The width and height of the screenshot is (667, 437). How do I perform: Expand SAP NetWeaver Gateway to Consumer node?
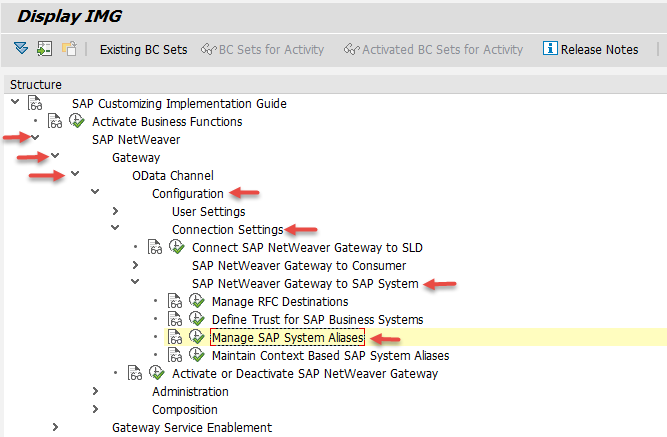136,266
